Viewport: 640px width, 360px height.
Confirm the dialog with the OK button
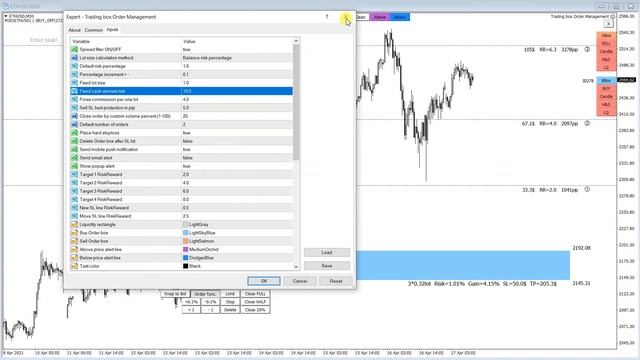[x=264, y=281]
